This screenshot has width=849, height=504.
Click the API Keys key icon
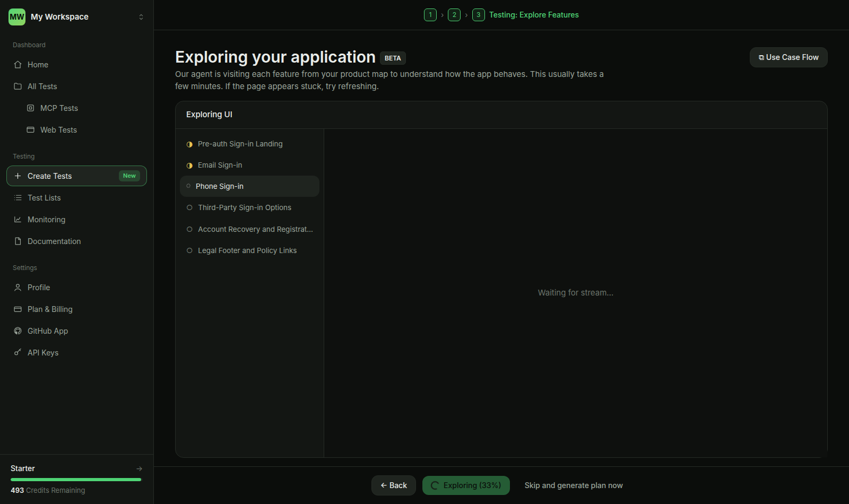click(18, 353)
